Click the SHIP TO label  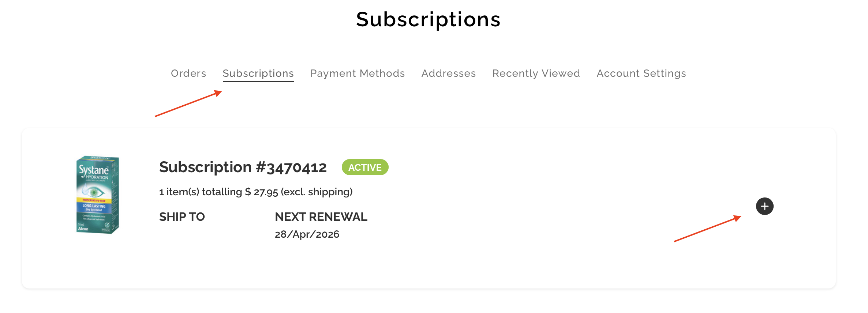(182, 217)
